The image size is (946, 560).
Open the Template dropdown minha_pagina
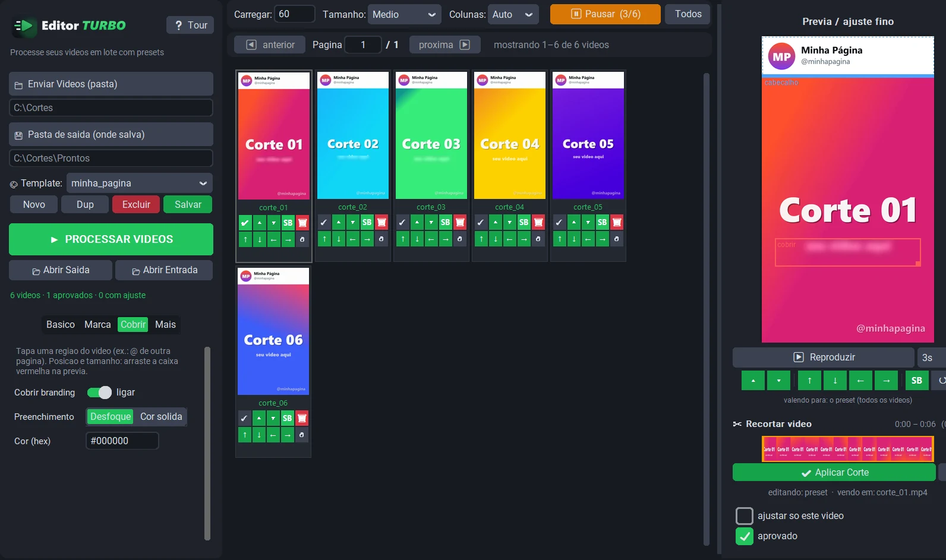tap(140, 183)
